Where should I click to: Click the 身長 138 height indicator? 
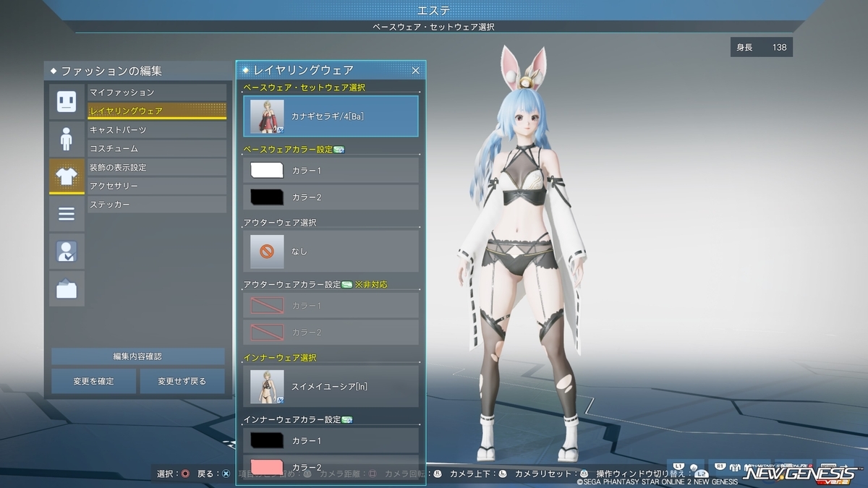pos(762,48)
